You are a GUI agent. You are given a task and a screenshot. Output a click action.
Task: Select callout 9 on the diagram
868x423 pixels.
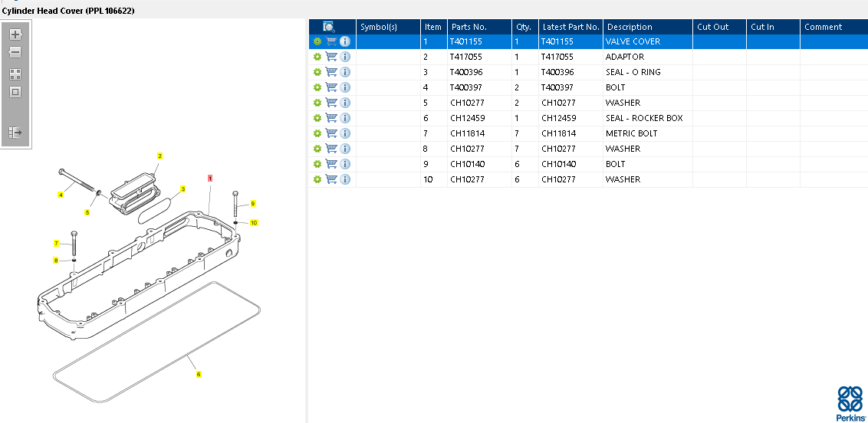pyautogui.click(x=253, y=204)
